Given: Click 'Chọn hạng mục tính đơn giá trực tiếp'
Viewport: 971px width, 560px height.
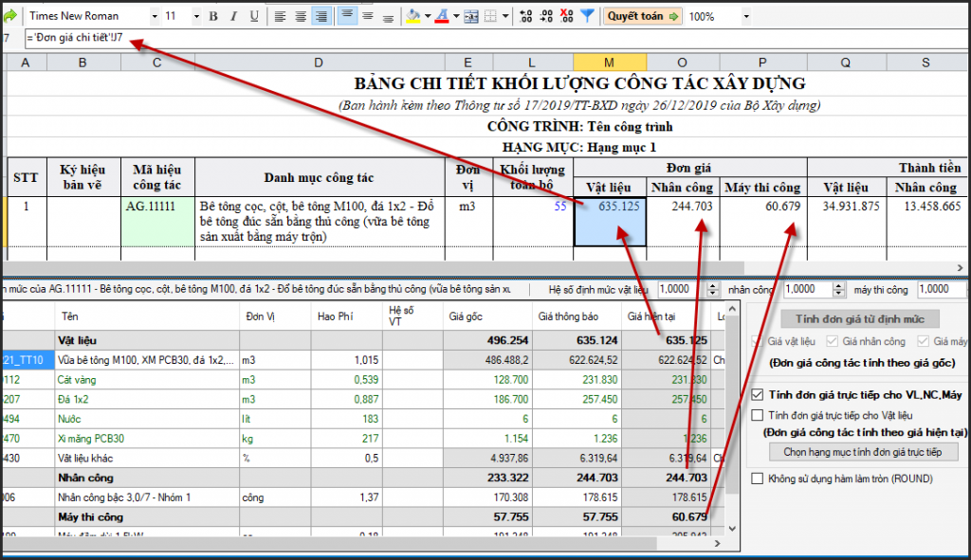Looking at the screenshot, I should [x=863, y=452].
